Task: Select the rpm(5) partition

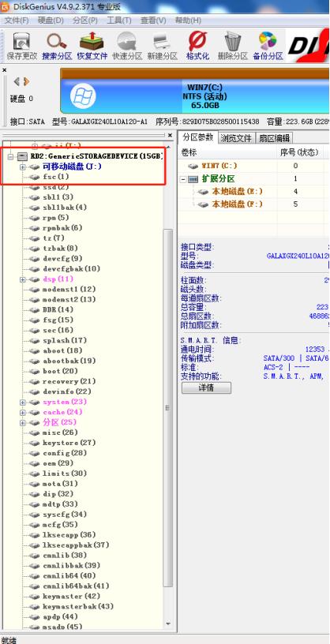Action: tap(56, 218)
